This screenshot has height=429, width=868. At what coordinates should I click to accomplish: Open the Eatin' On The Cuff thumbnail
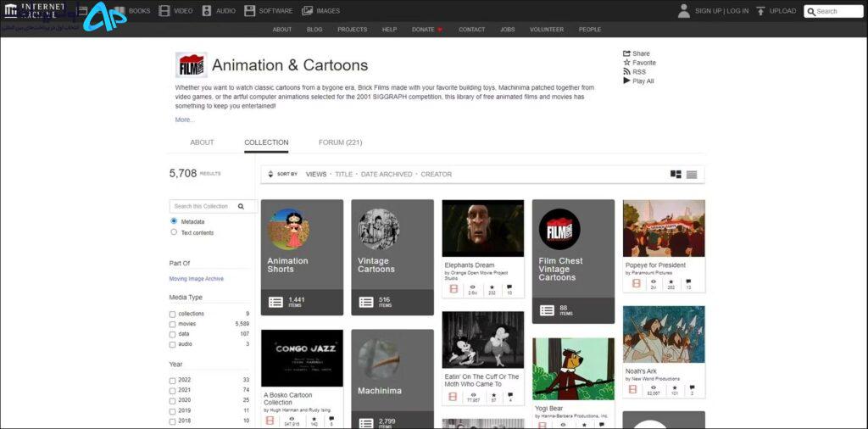482,340
